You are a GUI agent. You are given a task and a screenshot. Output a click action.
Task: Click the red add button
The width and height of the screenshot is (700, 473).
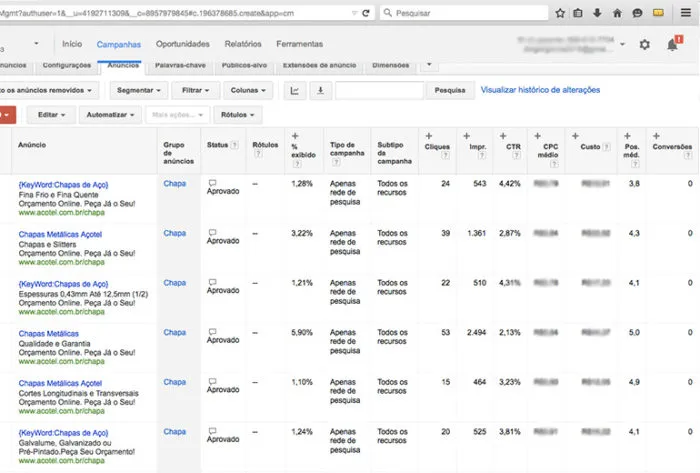(8, 115)
